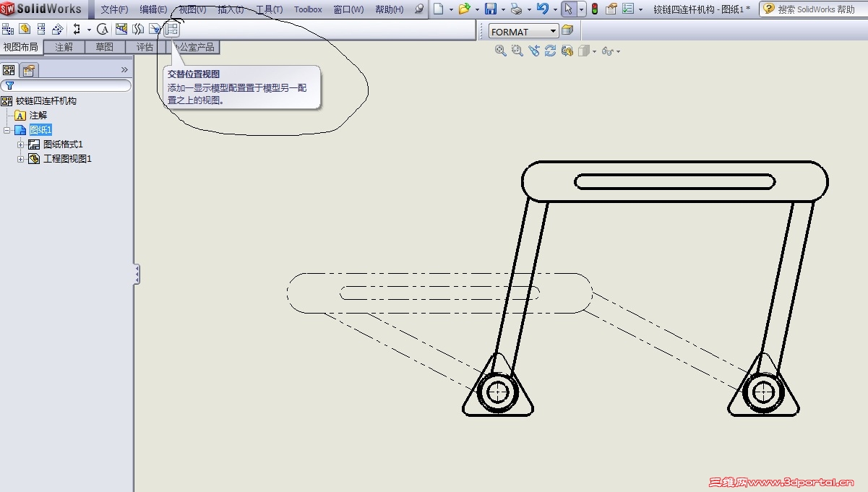868x492 pixels.
Task: Open the 视图(V) menu
Action: [x=192, y=9]
